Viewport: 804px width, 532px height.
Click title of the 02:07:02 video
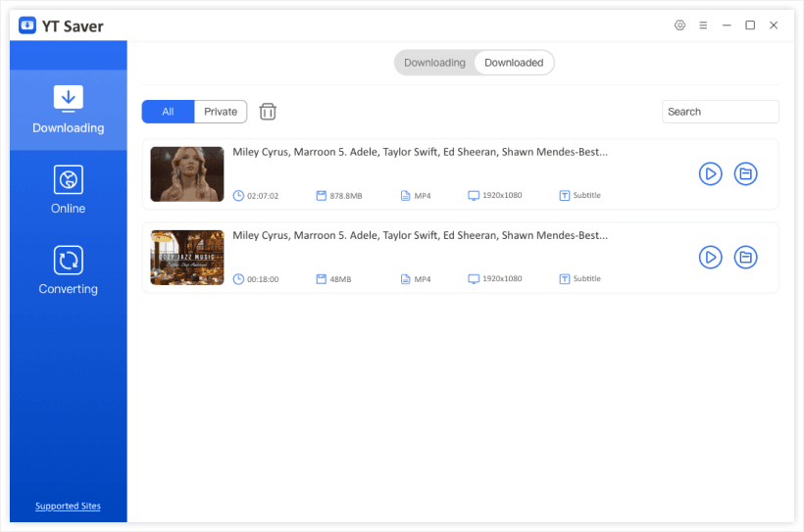(x=420, y=152)
